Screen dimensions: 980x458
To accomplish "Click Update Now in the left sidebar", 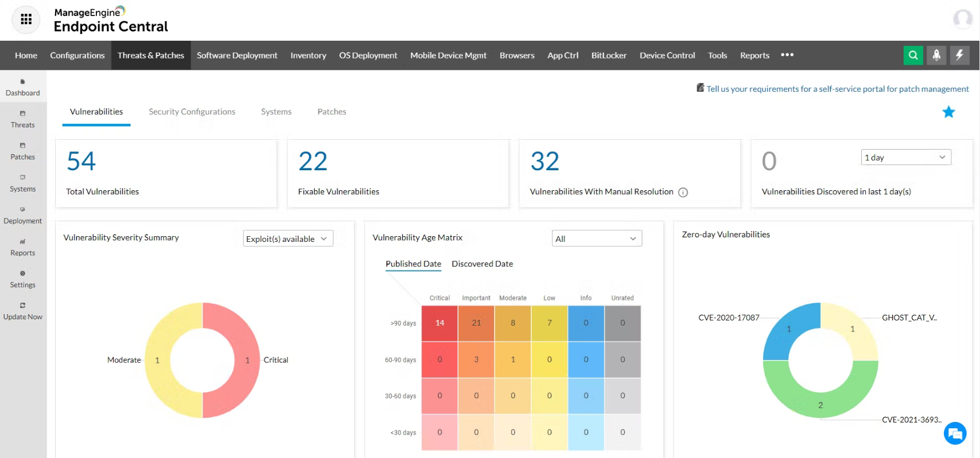I will pyautogui.click(x=23, y=312).
